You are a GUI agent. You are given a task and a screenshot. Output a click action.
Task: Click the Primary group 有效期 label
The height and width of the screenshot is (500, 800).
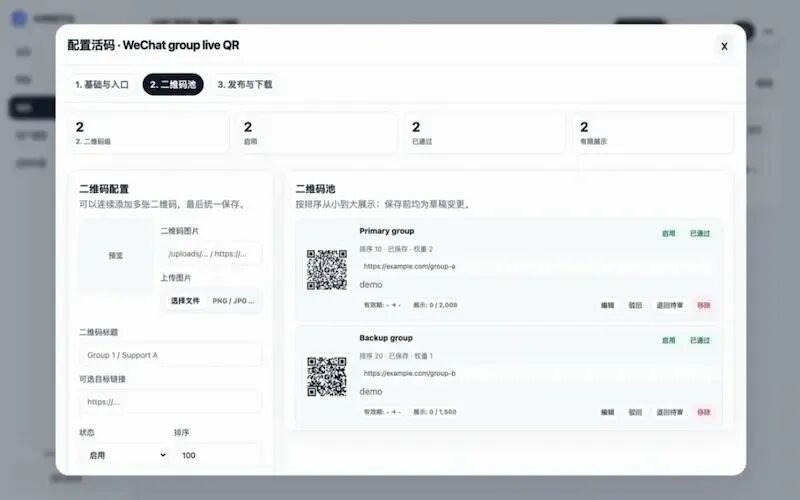(x=382, y=305)
